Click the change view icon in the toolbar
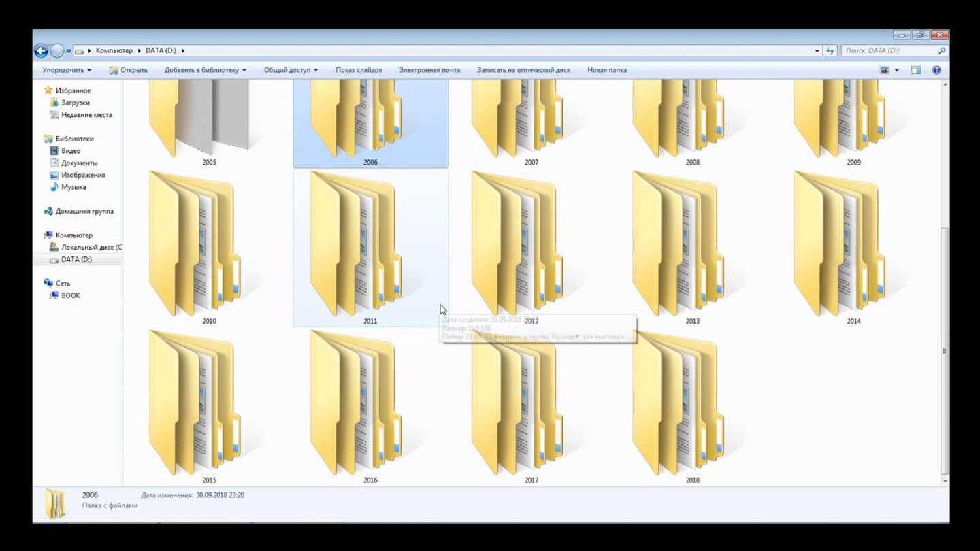 [x=885, y=70]
